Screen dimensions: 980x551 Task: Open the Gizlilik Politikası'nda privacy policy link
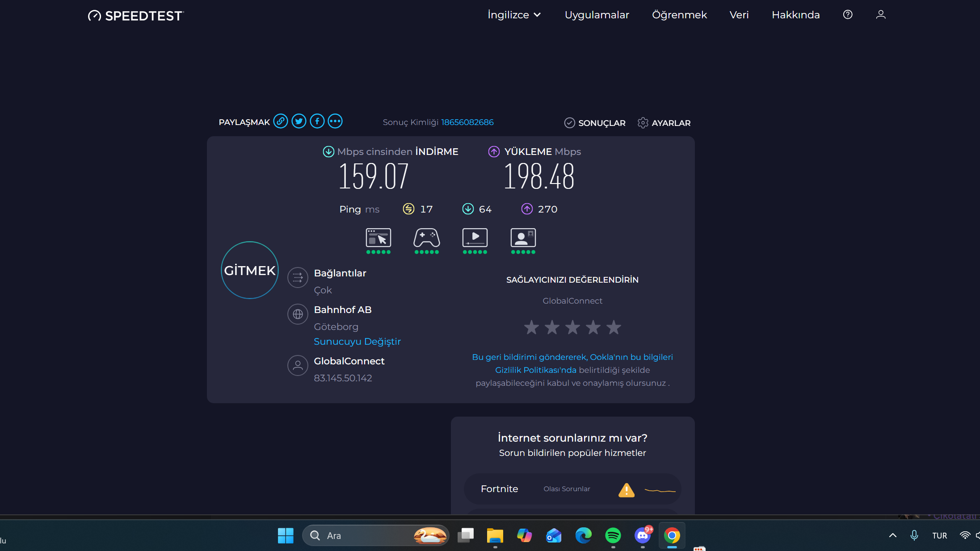536,370
